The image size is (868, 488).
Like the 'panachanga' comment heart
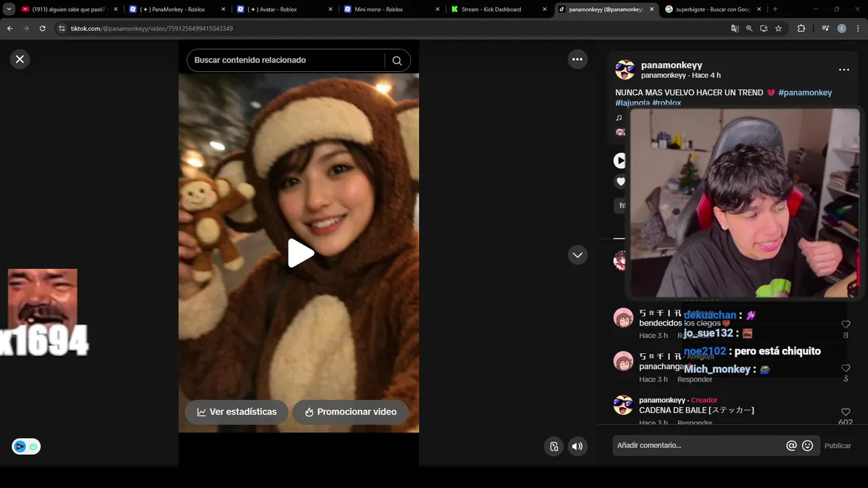click(846, 368)
